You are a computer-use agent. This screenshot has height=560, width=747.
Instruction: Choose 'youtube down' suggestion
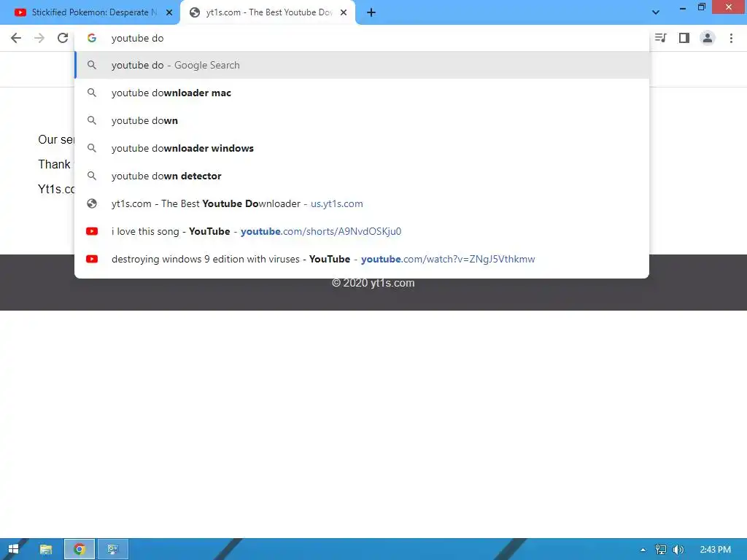362,120
